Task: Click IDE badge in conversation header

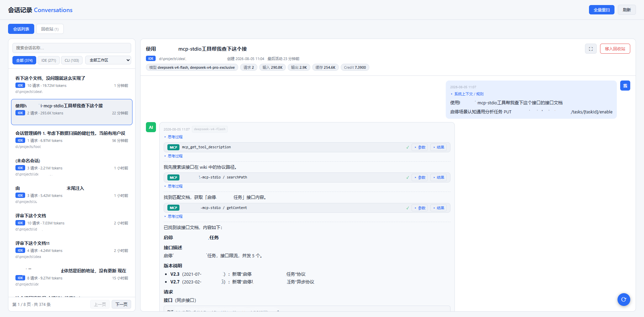Action: 151,58
